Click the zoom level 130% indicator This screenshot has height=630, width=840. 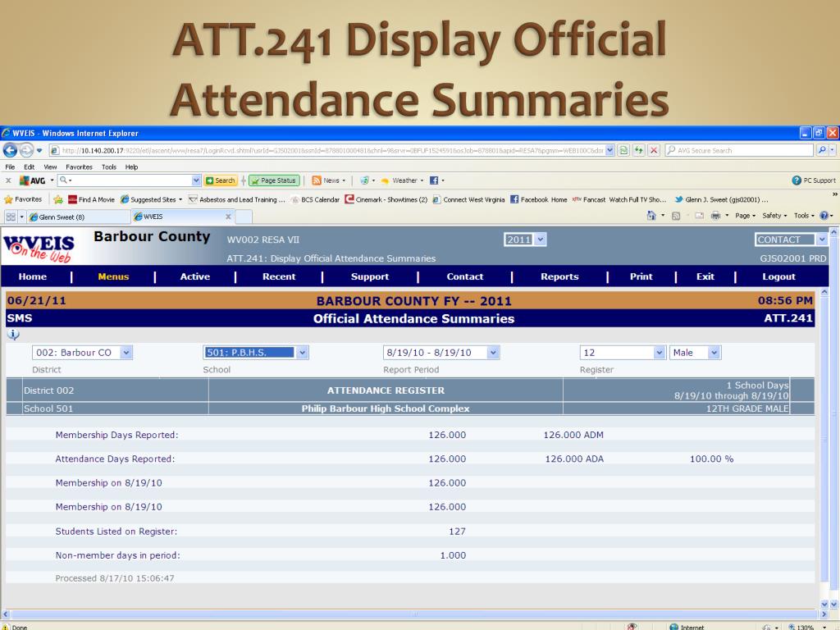[806, 627]
